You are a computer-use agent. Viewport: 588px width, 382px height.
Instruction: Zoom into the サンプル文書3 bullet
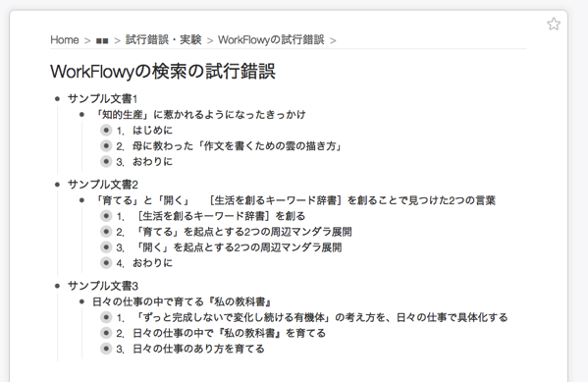[57, 286]
